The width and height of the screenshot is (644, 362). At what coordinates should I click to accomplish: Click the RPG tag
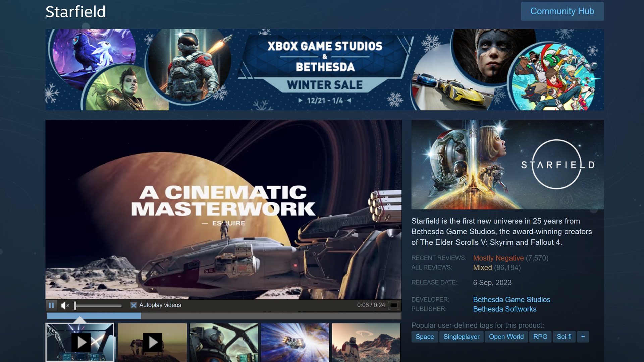(540, 337)
